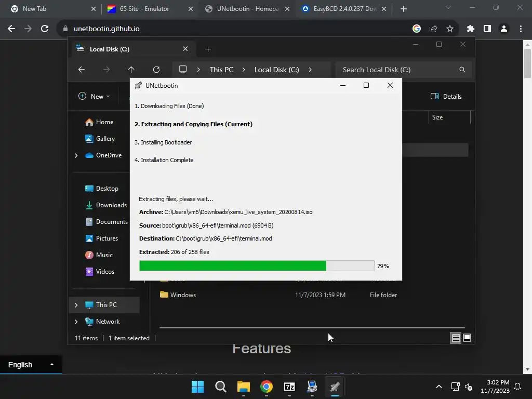532x399 pixels.
Task: Expand OneDrive tree node
Action: (x=76, y=155)
